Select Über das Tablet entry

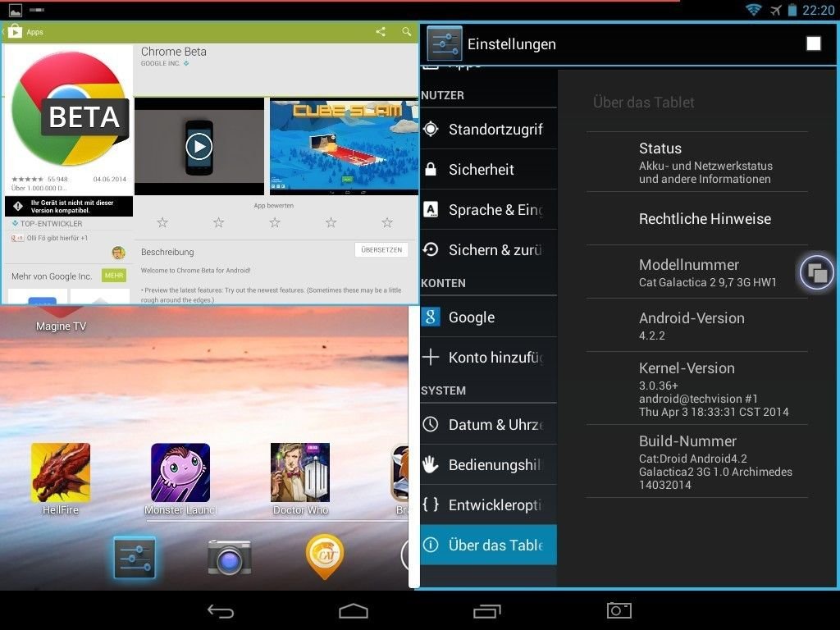click(x=489, y=545)
